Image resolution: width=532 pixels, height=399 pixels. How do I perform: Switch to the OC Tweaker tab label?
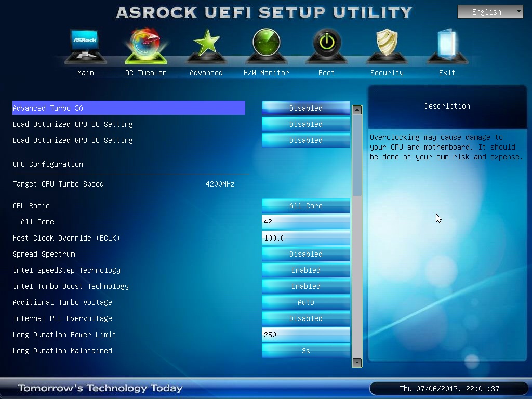coord(146,73)
